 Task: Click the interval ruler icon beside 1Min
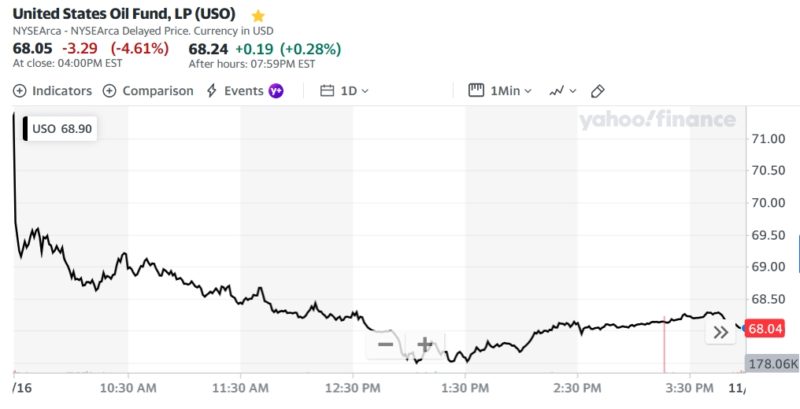click(x=476, y=91)
